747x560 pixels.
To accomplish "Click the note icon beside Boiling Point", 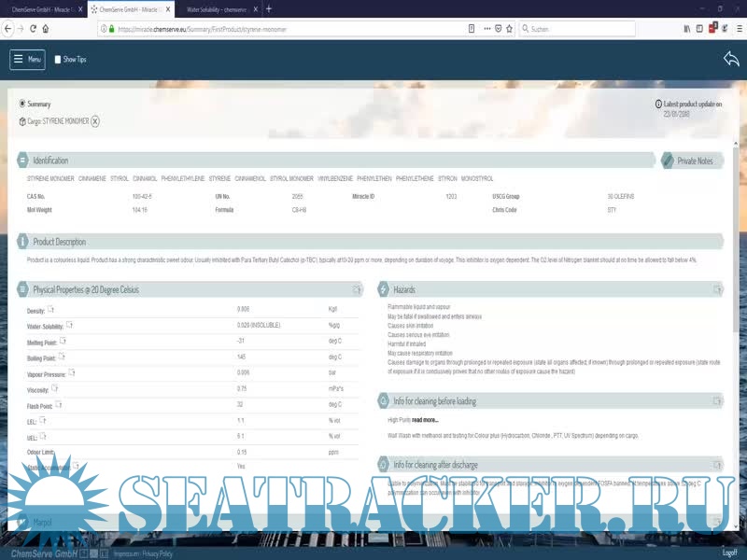I will pos(62,357).
